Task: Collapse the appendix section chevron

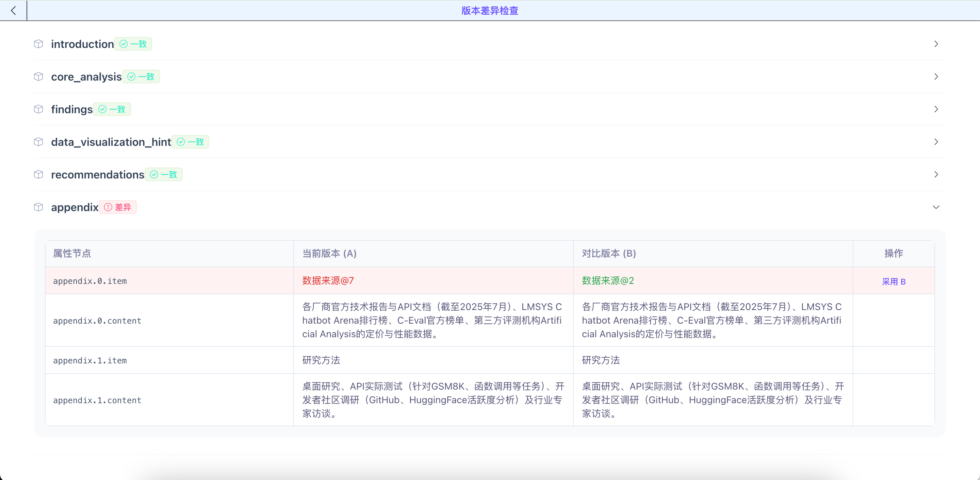Action: tap(936, 207)
